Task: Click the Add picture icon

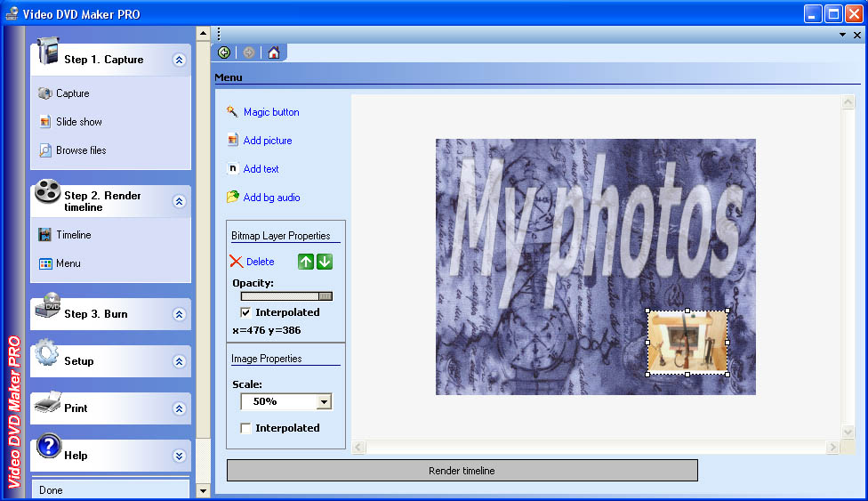Action: click(x=233, y=141)
